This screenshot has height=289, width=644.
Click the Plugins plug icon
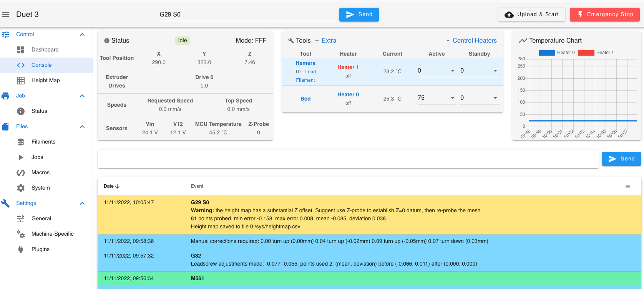(x=21, y=249)
